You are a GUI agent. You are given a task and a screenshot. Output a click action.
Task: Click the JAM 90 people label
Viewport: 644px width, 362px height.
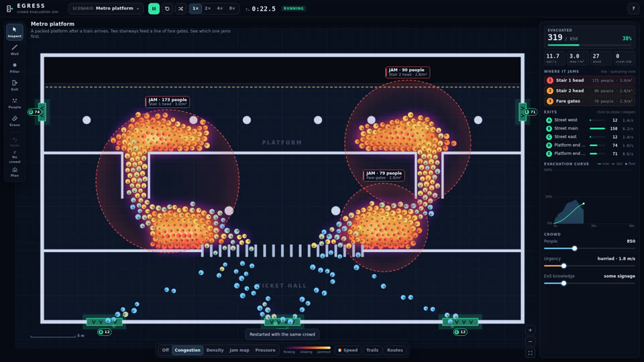click(x=407, y=72)
